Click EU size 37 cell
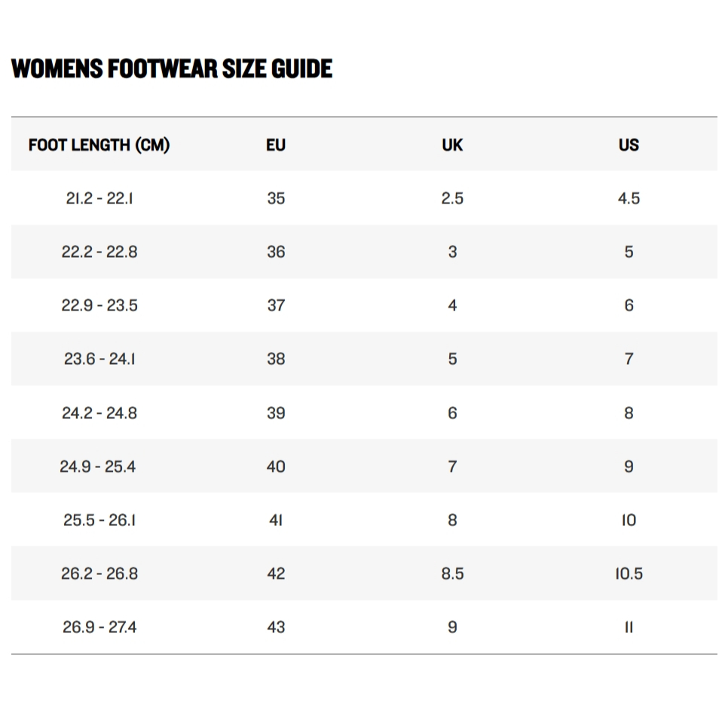 [x=276, y=305]
